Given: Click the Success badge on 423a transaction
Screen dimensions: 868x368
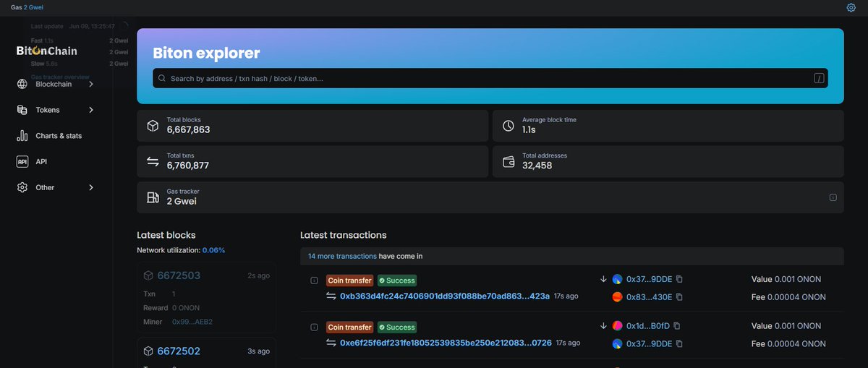Looking at the screenshot, I should 397,281.
